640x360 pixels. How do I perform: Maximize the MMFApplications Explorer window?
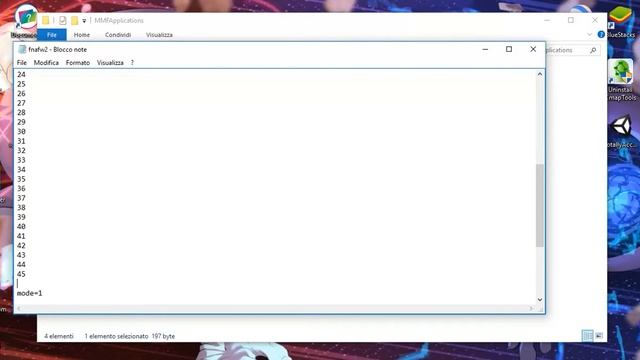571,20
